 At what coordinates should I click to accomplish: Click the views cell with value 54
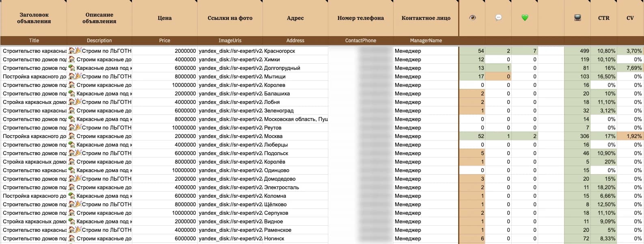coord(472,51)
